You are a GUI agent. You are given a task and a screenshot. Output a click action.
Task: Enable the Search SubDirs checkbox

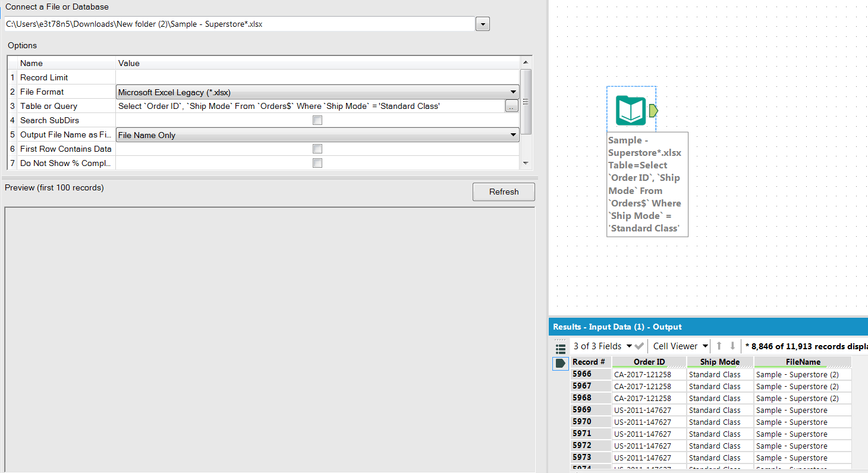click(x=317, y=120)
